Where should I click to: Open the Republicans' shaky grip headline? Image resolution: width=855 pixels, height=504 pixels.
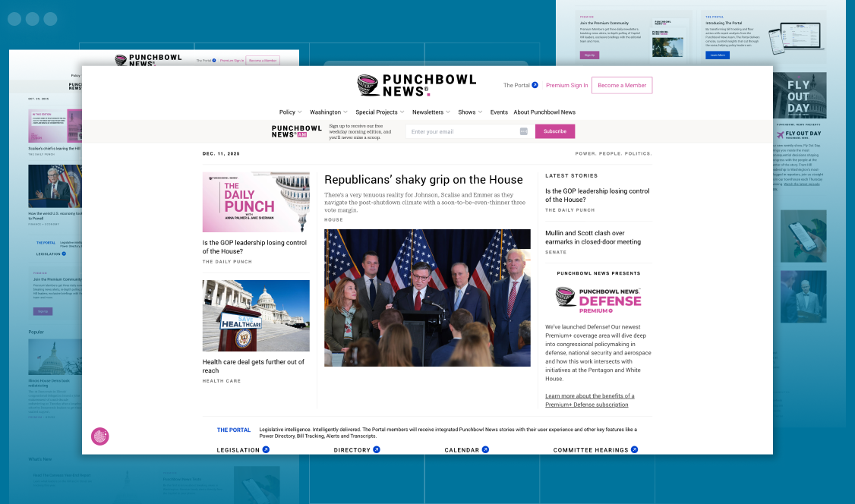[424, 180]
